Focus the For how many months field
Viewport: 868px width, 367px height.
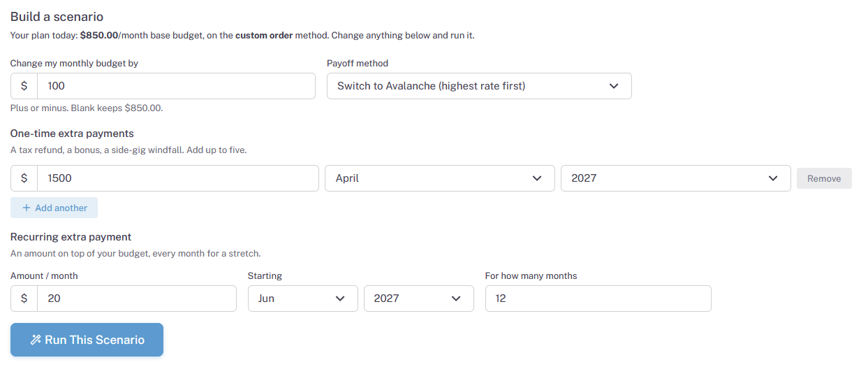[598, 298]
